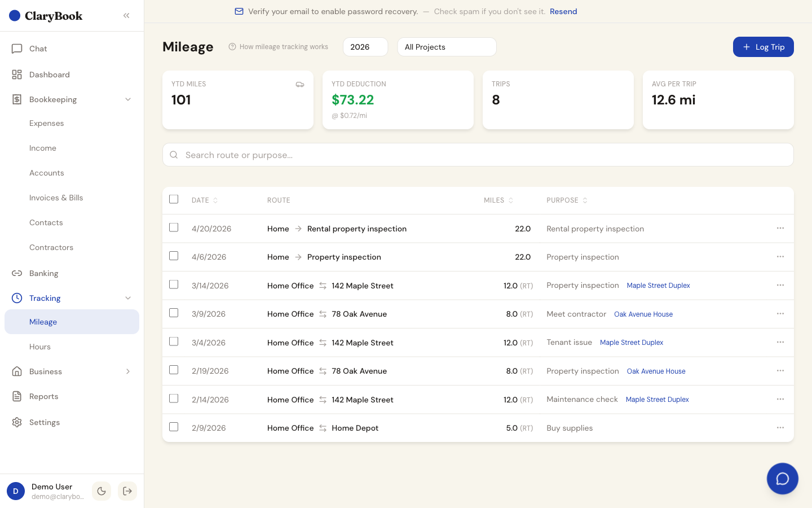Check the select-all checkbox in the table header

(174, 199)
